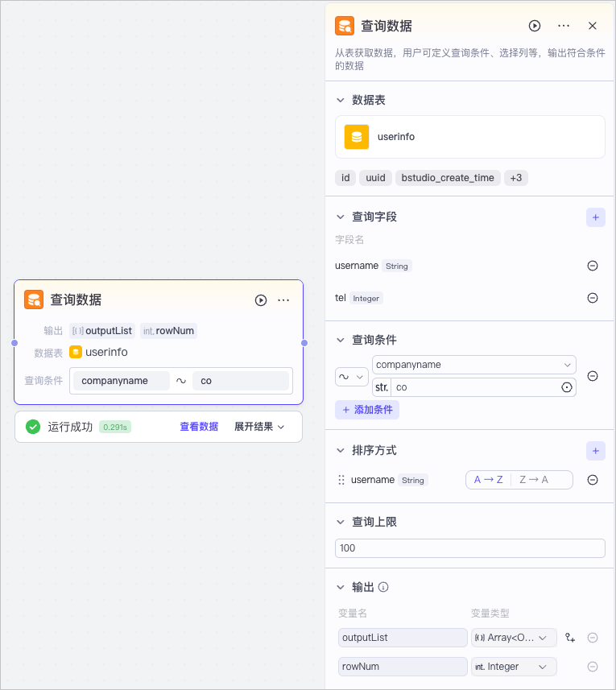
Task: Click the id column tag
Action: (345, 178)
